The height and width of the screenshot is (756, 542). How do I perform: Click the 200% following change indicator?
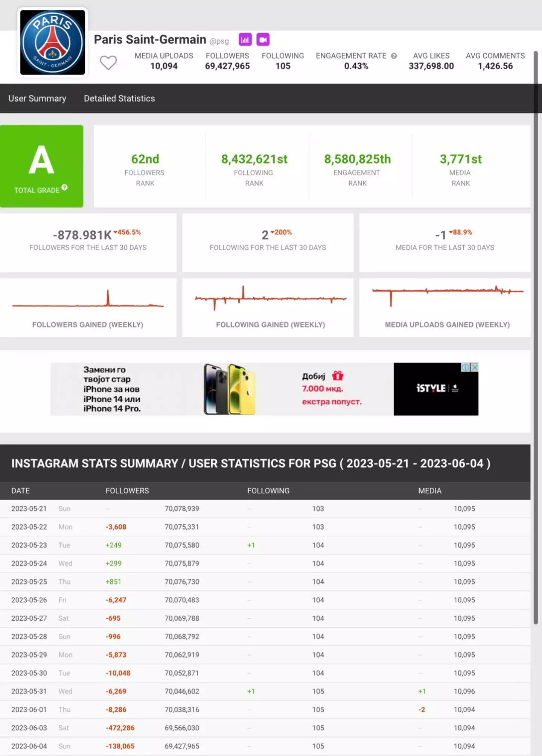coord(281,232)
